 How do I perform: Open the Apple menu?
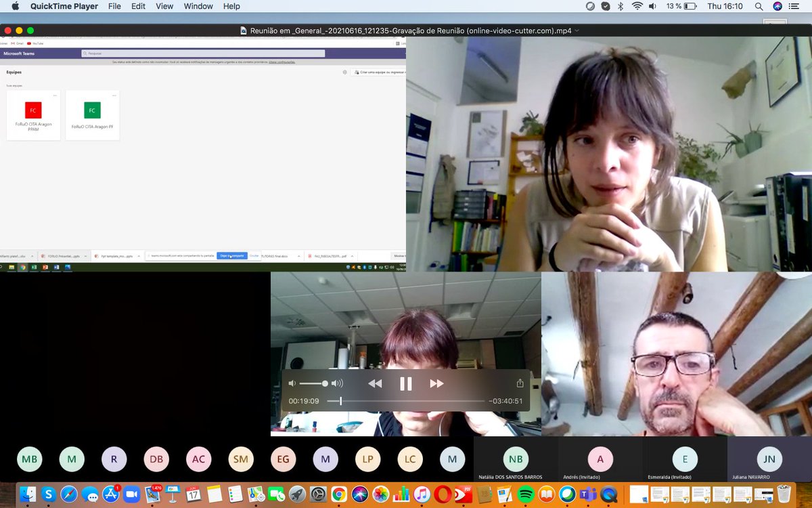[x=15, y=6]
